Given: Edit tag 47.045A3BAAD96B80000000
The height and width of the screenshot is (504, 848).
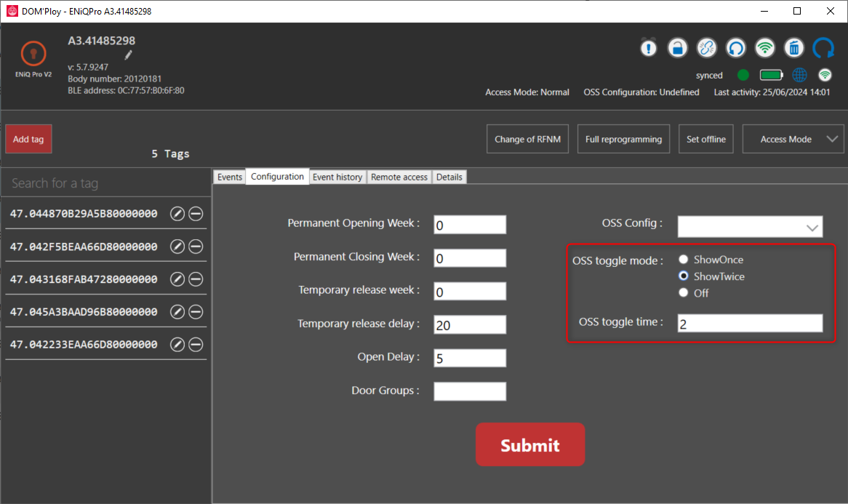Looking at the screenshot, I should (177, 312).
